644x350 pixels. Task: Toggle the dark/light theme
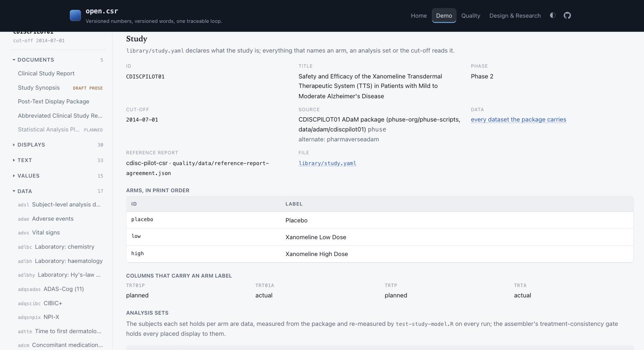pyautogui.click(x=553, y=16)
